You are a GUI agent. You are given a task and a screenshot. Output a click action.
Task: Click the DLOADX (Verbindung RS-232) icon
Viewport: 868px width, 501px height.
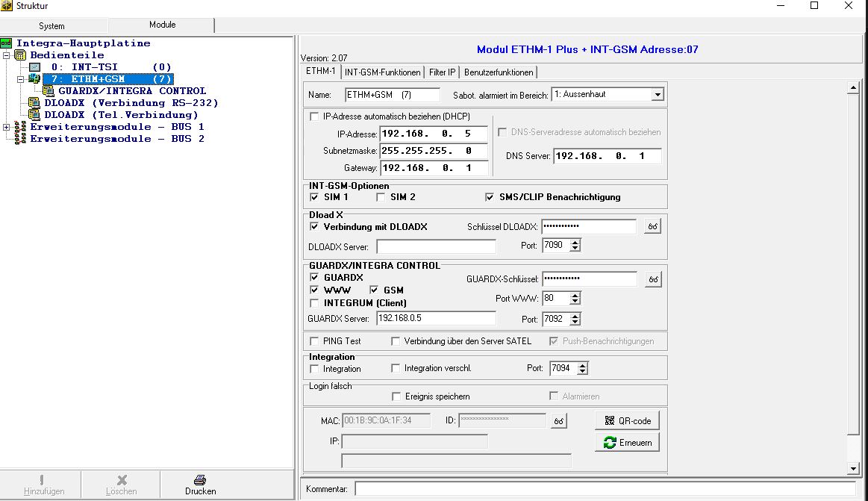click(34, 103)
